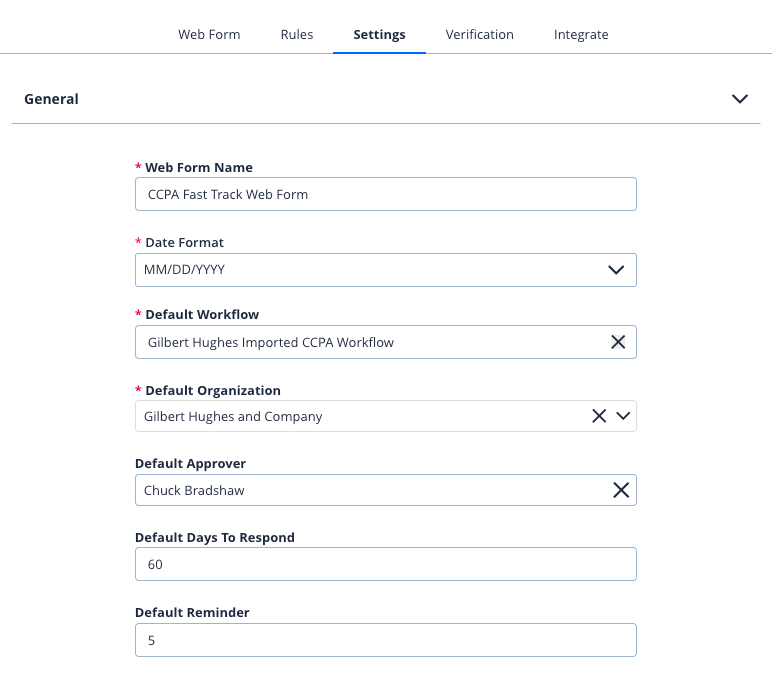The height and width of the screenshot is (674, 772).
Task: Switch to the Web Form tab
Action: tap(209, 34)
